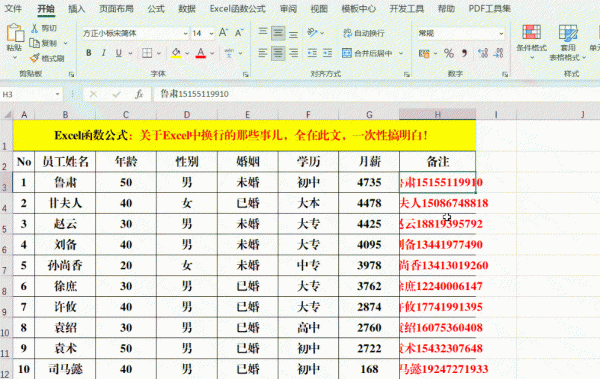
Task: Click the decrease indent icon
Action: (x=312, y=53)
